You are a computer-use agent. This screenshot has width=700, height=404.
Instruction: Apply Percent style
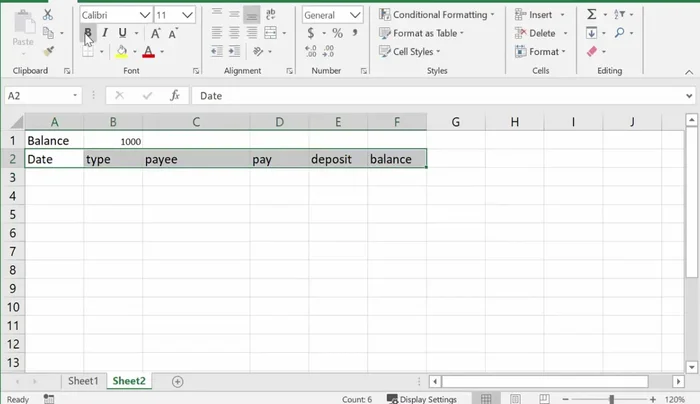(x=338, y=33)
